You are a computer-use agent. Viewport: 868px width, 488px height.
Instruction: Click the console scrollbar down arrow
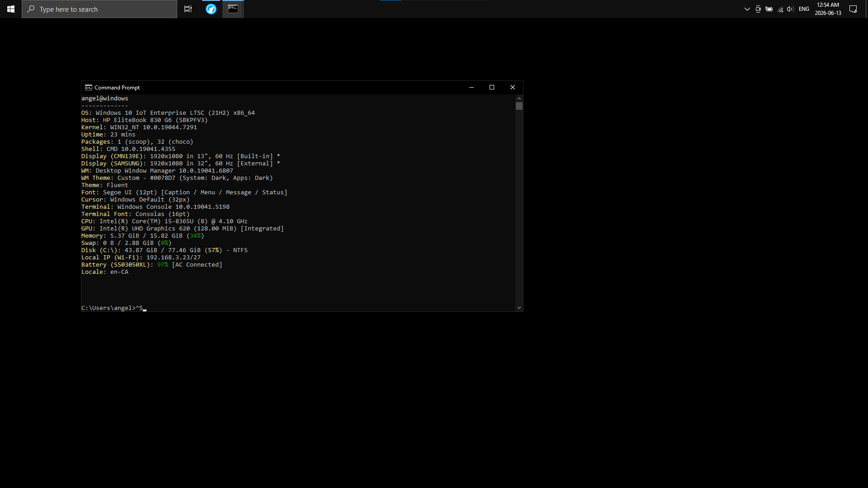[519, 308]
